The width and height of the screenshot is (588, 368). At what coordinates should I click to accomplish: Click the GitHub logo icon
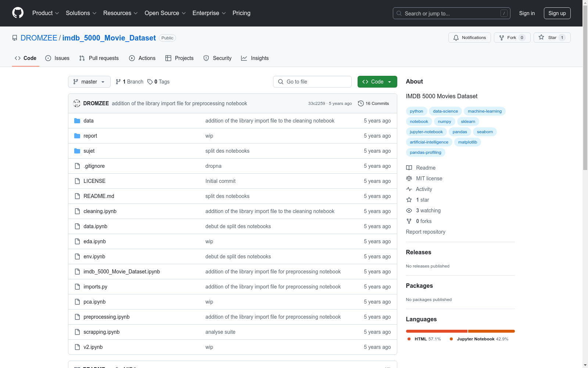pyautogui.click(x=18, y=13)
